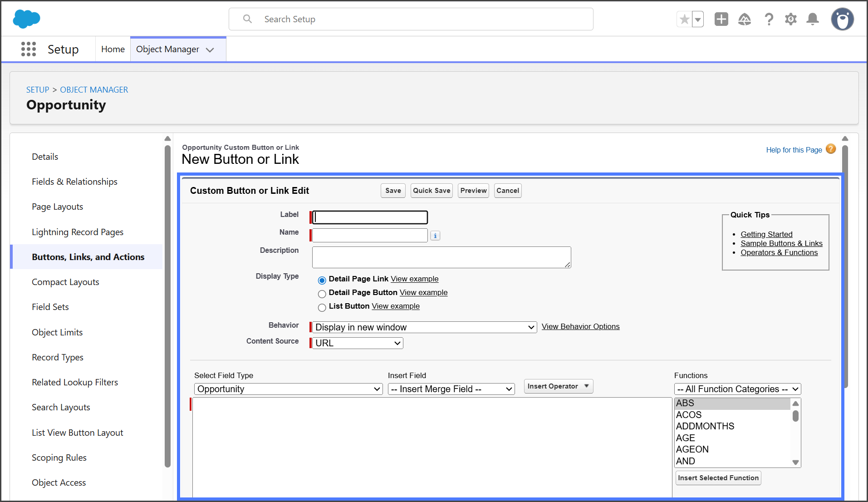Image resolution: width=868 pixels, height=502 pixels.
Task: Open the Notifications bell
Action: click(813, 19)
